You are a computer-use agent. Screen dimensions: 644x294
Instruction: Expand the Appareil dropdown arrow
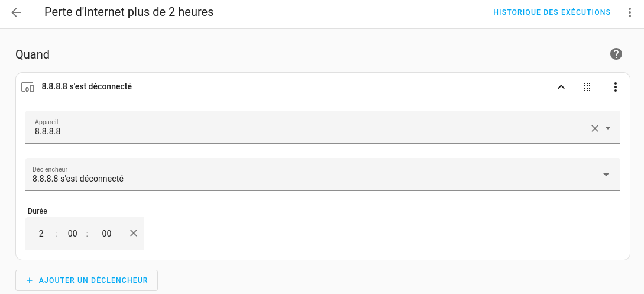pos(608,128)
